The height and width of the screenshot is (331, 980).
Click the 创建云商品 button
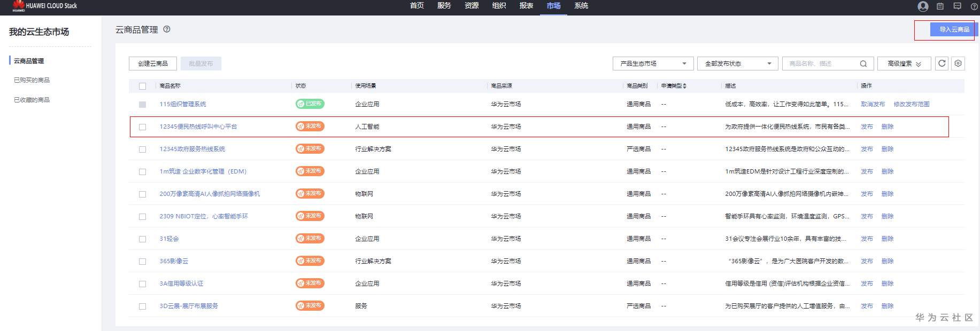153,64
